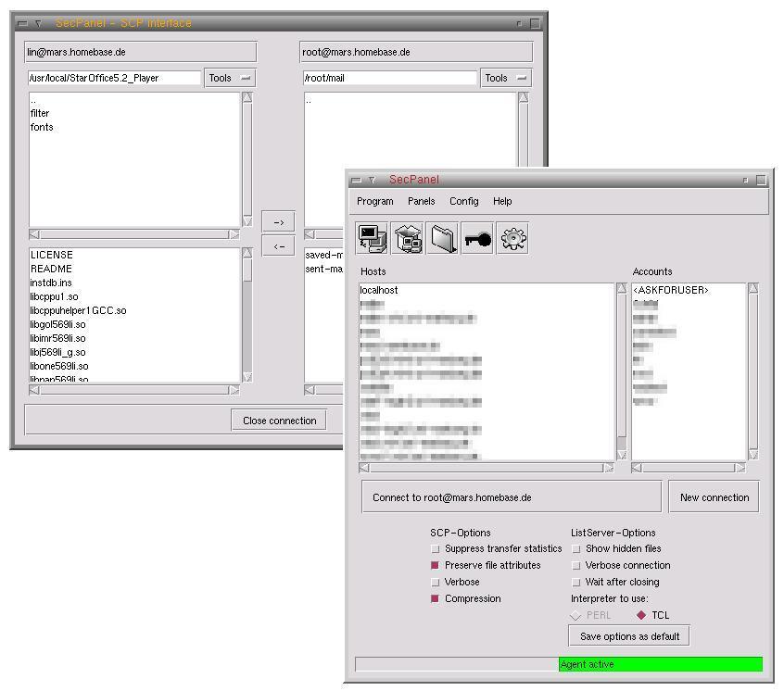
Task: Open the Program menu
Action: pos(375,202)
